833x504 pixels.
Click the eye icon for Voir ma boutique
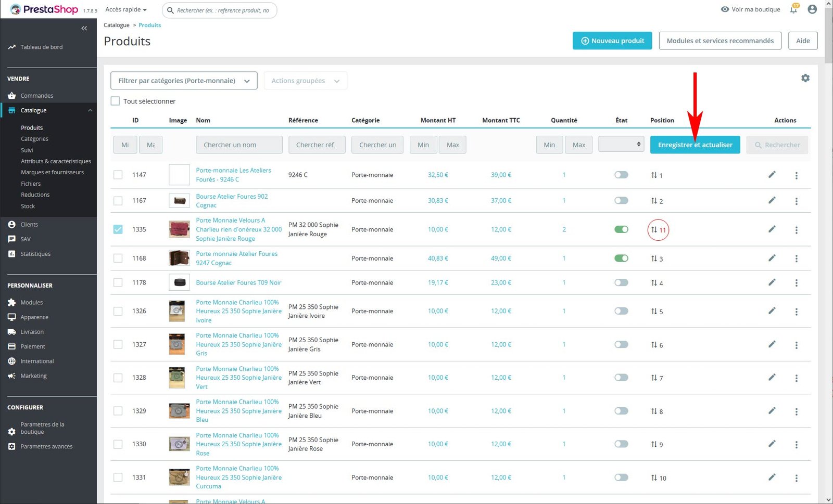pos(725,9)
